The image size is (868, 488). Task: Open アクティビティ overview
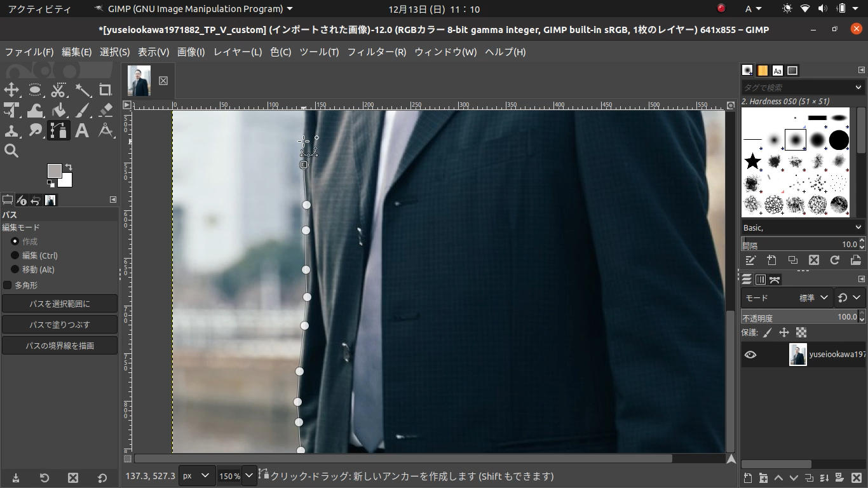click(39, 9)
